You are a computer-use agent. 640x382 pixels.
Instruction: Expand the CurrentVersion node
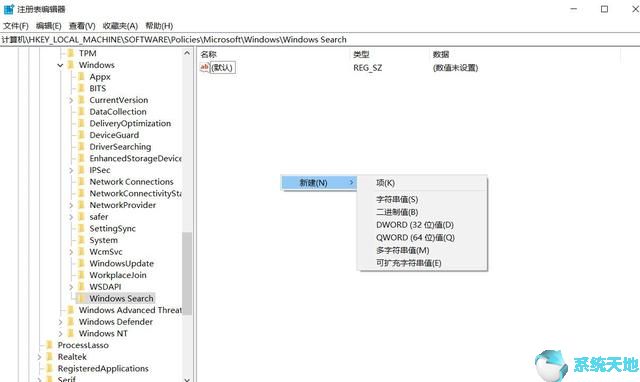71,100
